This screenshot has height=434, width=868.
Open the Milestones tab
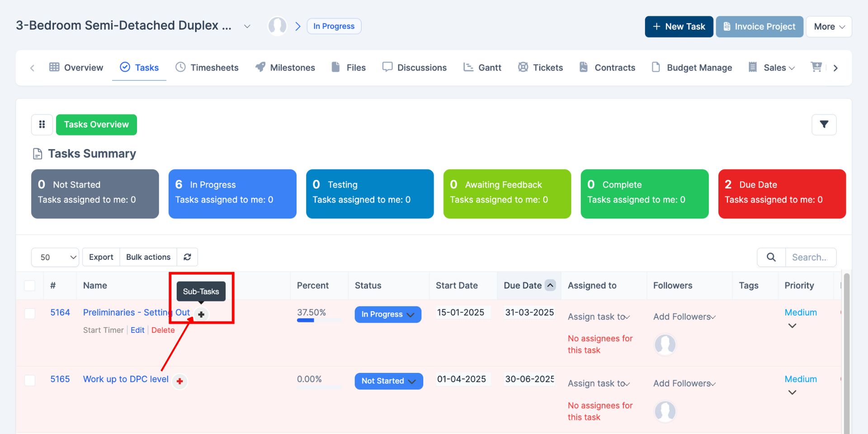285,67
